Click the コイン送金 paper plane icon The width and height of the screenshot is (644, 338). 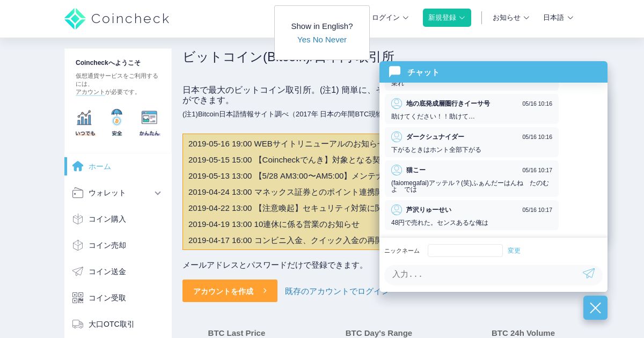[78, 271]
